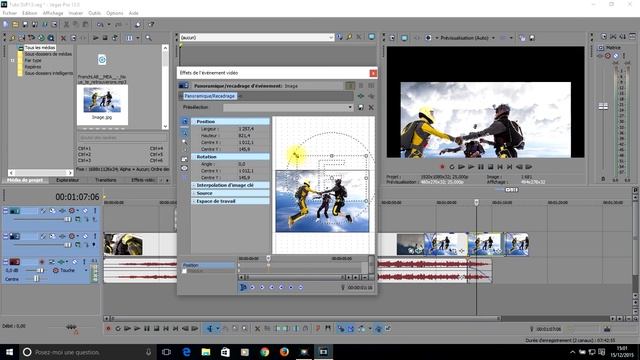
Task: Expand the Par type media folder
Action: click(13, 60)
